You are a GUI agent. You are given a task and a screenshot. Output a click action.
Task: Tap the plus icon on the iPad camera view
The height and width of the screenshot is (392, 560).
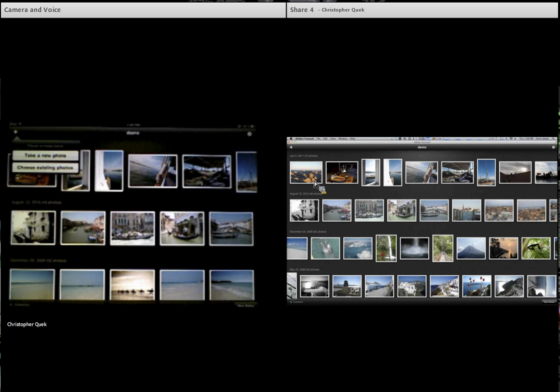pyautogui.click(x=15, y=132)
